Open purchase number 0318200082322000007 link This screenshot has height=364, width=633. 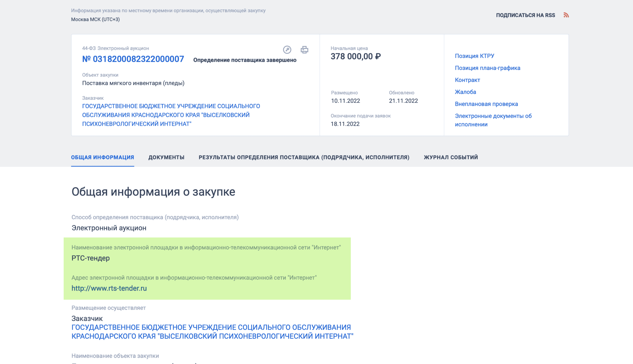tap(133, 59)
